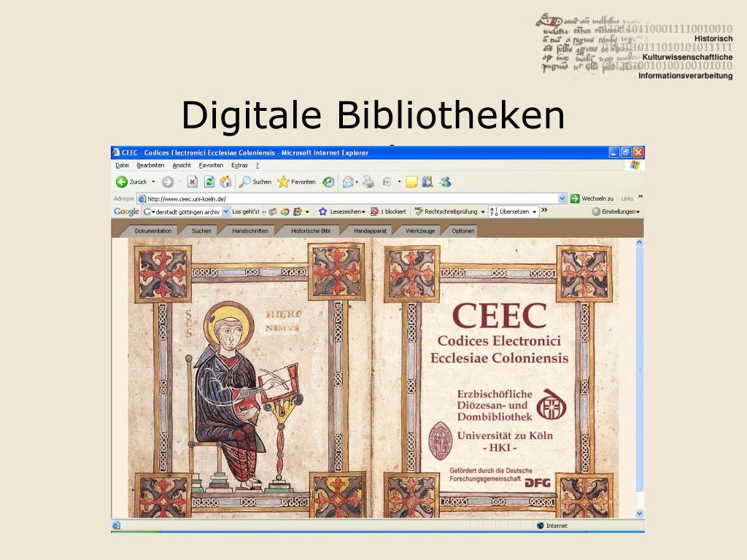Viewport: 747px width, 560px height.
Task: Click the Übersetzen translate icon
Action: [x=494, y=211]
